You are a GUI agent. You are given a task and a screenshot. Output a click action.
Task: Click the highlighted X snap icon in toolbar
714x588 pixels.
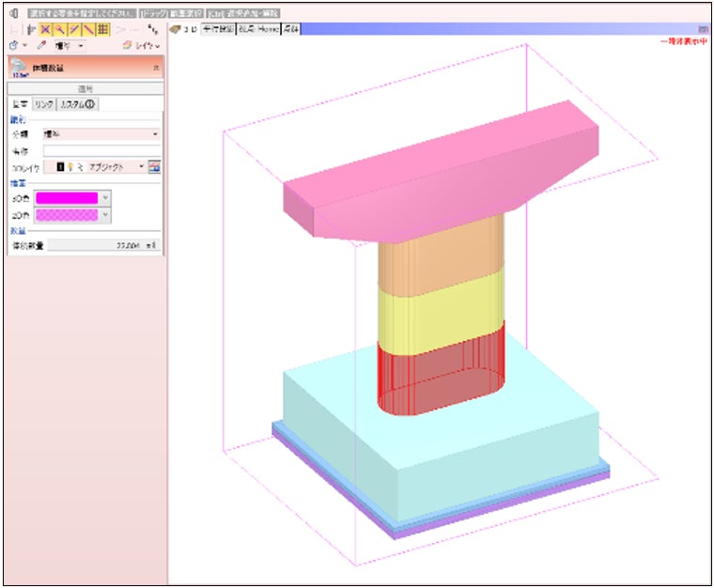coord(43,30)
